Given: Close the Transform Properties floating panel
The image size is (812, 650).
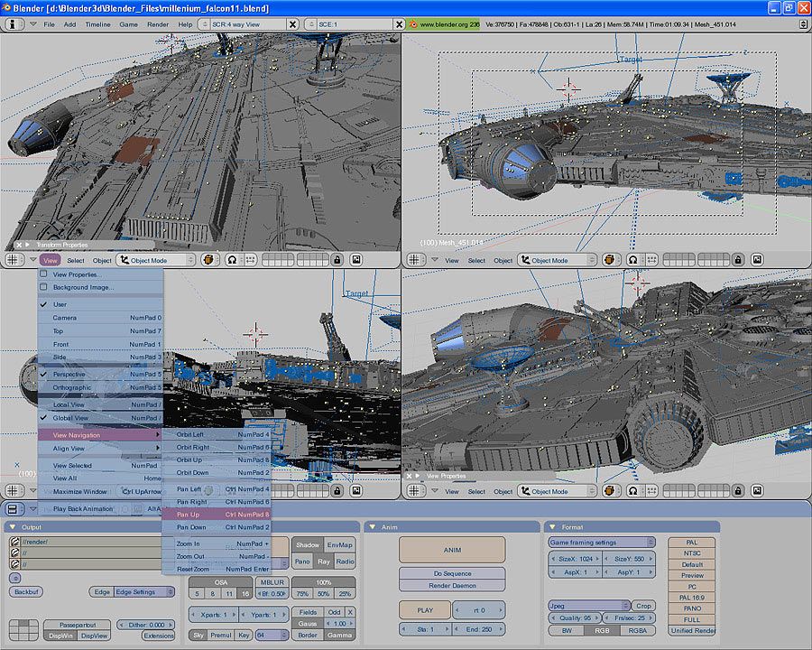Looking at the screenshot, I should pos(19,245).
